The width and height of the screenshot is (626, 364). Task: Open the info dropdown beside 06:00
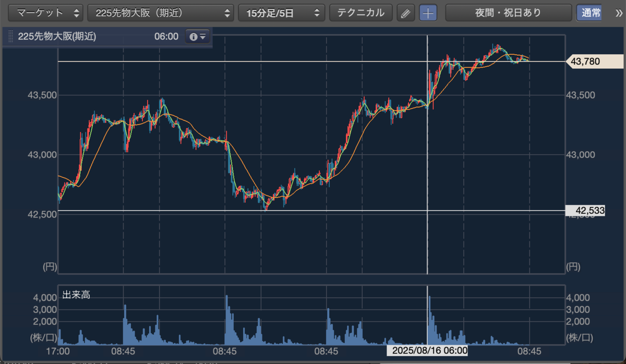198,37
